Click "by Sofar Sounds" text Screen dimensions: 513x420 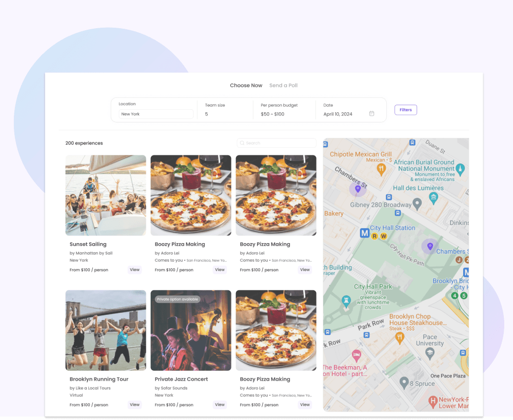(171, 388)
